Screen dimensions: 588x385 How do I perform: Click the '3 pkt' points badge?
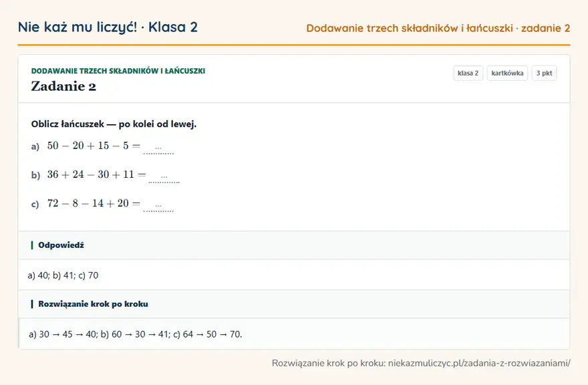pyautogui.click(x=544, y=73)
